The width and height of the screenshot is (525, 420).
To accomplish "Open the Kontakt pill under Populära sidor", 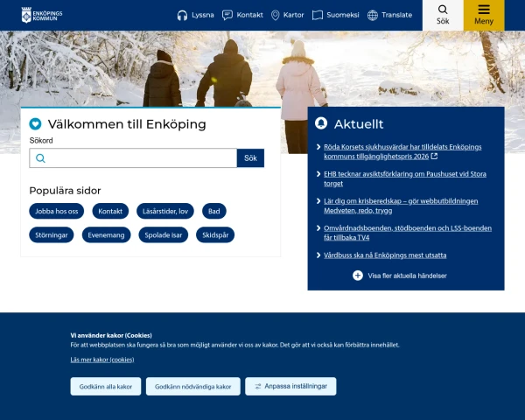I will click(110, 211).
